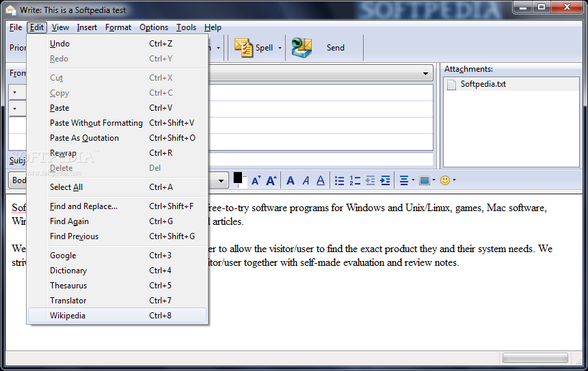588x371 pixels.
Task: Open the Format menu
Action: coord(118,27)
